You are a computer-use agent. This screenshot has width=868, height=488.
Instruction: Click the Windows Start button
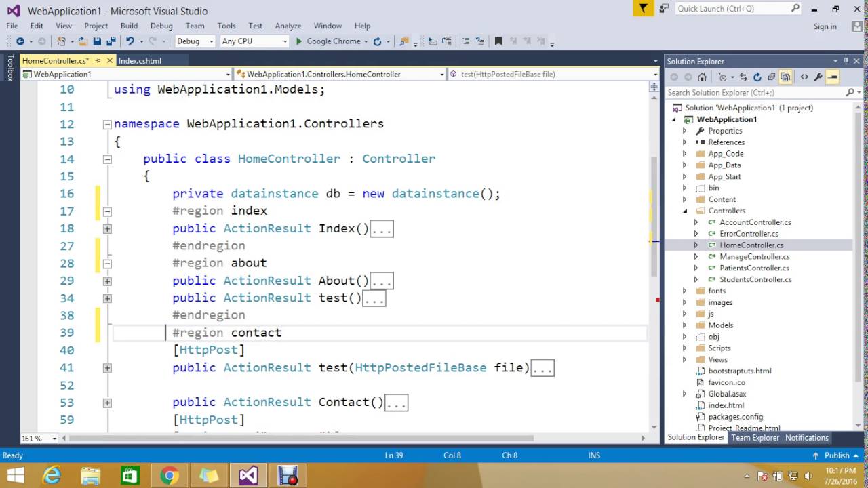16,475
